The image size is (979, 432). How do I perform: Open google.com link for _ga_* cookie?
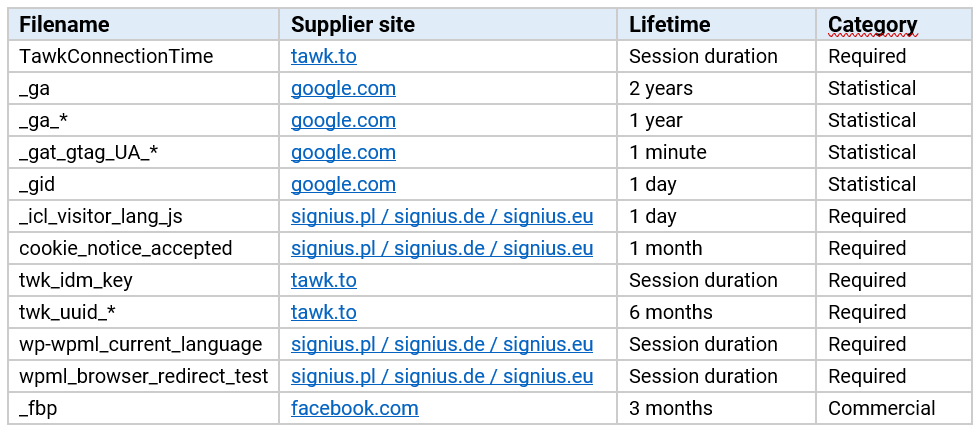(343, 121)
